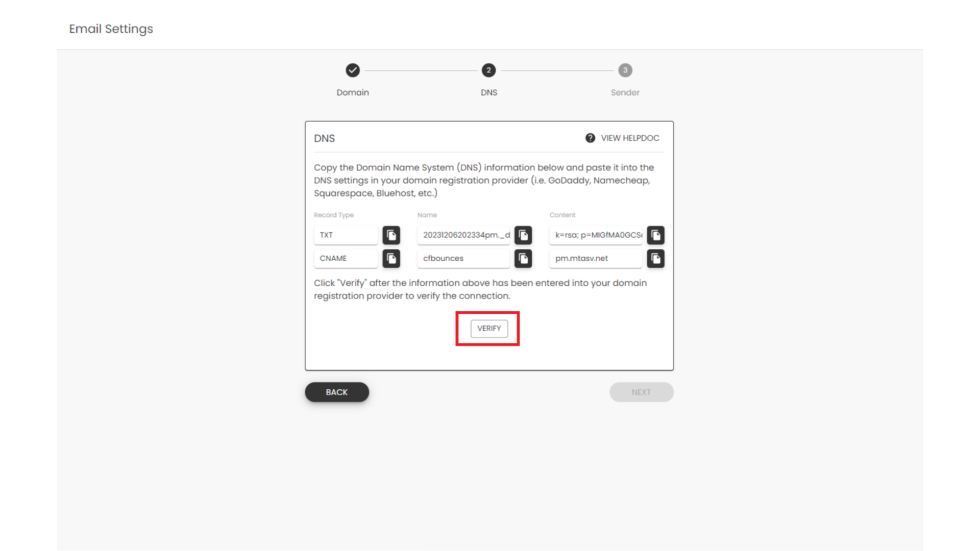Click the help question mark icon
Viewport: 980px width, 551px height.
point(590,137)
